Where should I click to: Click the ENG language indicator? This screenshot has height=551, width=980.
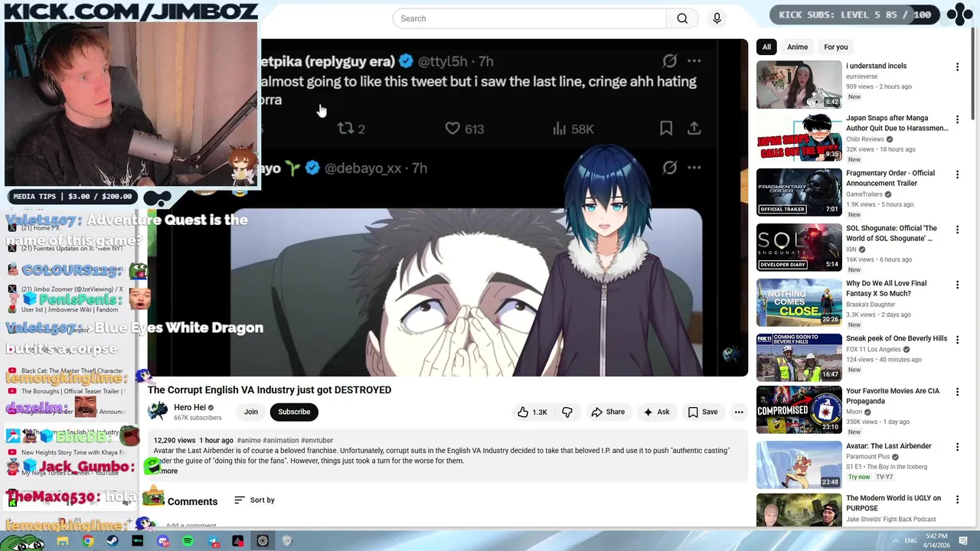coord(910,541)
